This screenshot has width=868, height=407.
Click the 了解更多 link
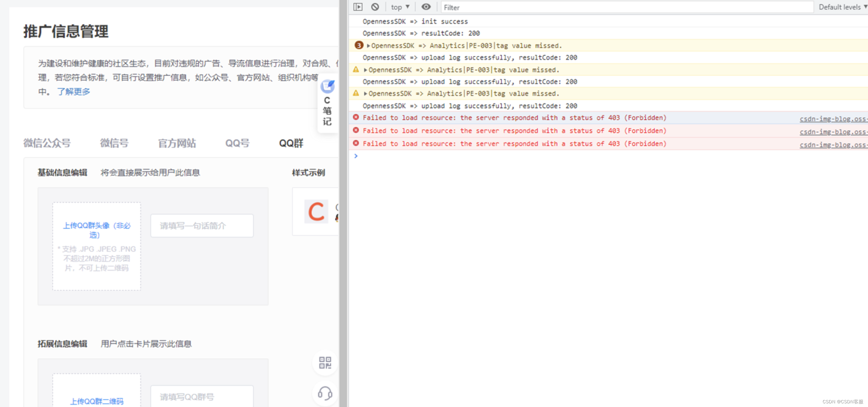tap(74, 92)
